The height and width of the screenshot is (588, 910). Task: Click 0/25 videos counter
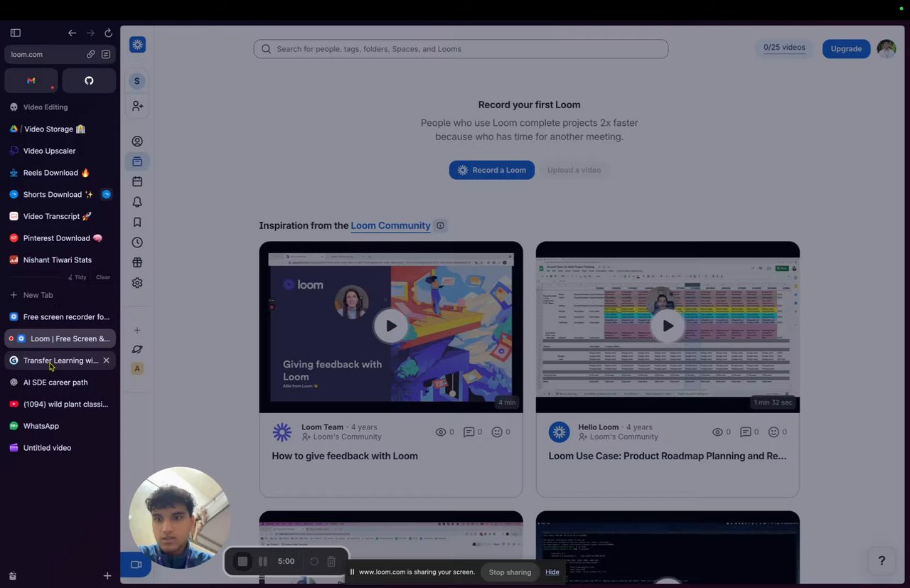pyautogui.click(x=784, y=48)
